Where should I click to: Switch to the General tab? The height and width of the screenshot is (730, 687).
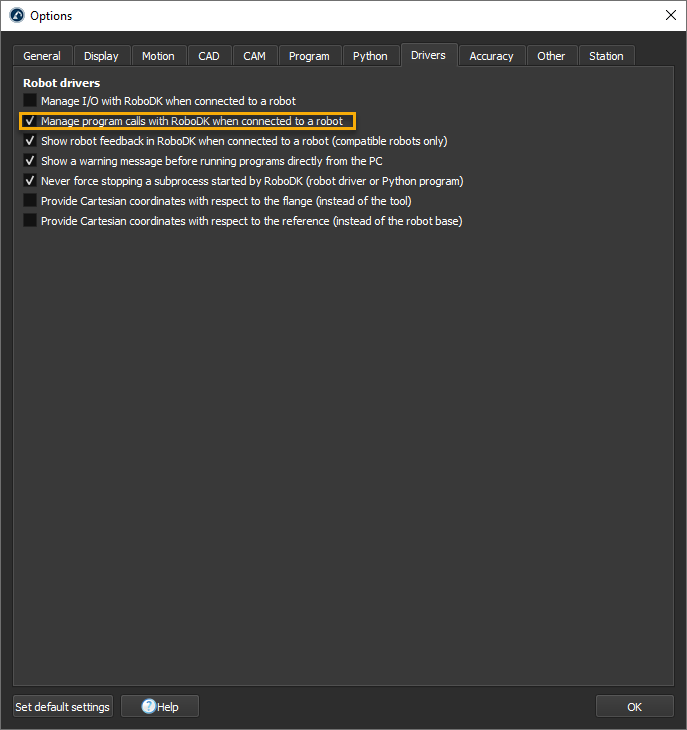42,56
